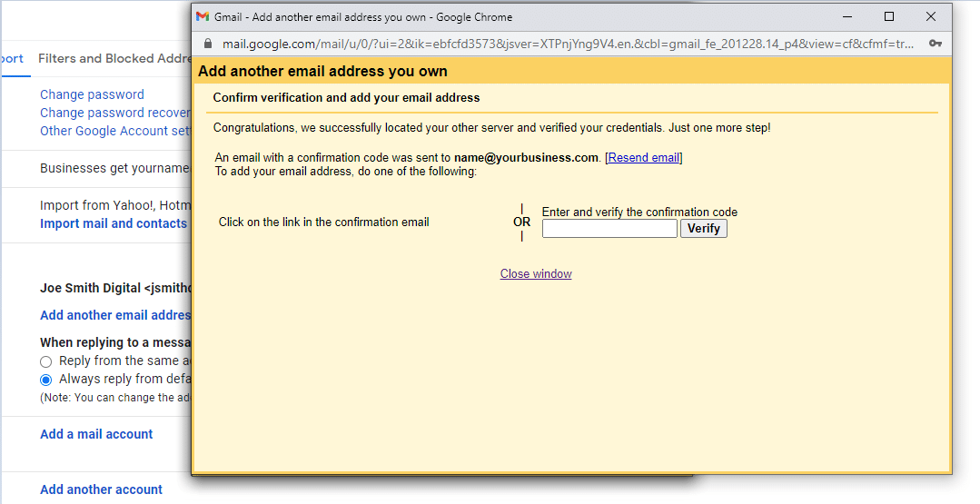The width and height of the screenshot is (980, 504).
Task: Select Always reply from default address radio
Action: [x=45, y=380]
